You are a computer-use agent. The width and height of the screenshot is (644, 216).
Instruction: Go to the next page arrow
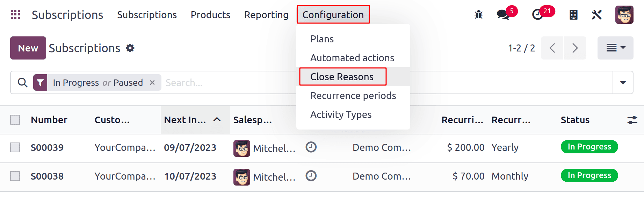click(x=575, y=48)
